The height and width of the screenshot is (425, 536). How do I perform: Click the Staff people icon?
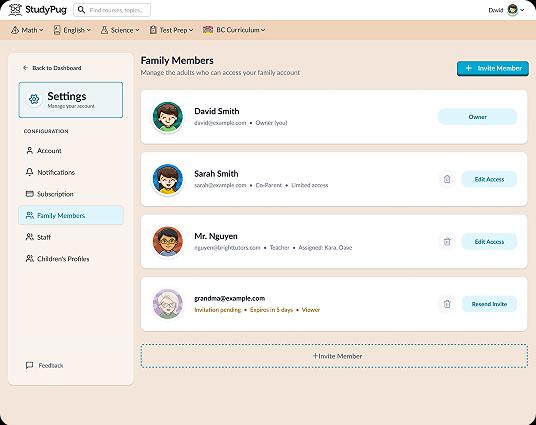coord(30,237)
